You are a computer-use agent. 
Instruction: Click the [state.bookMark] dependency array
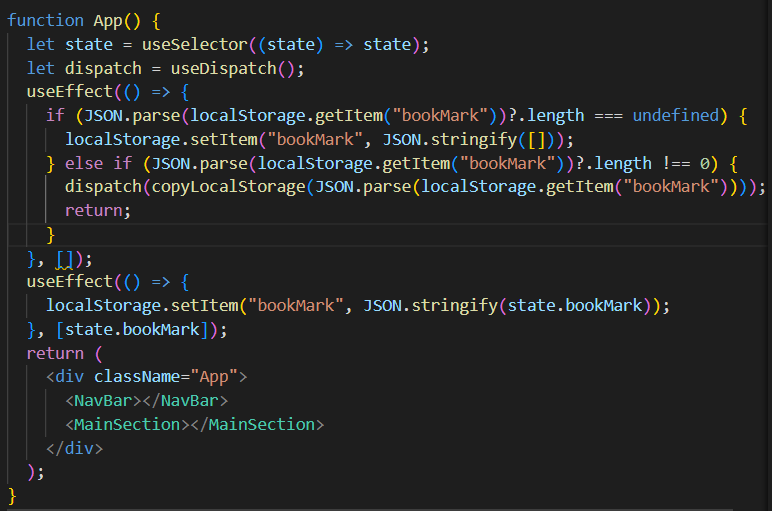click(x=132, y=329)
